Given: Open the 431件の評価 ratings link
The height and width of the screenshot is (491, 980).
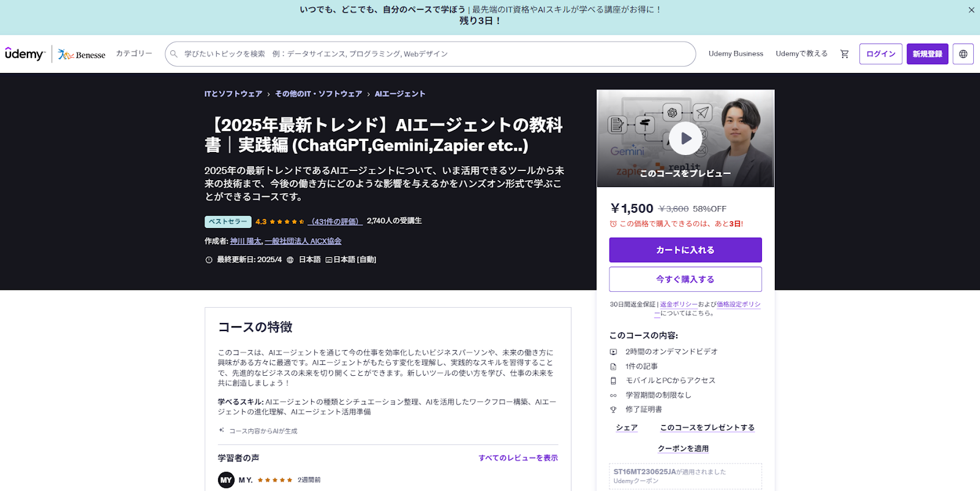Looking at the screenshot, I should point(335,222).
